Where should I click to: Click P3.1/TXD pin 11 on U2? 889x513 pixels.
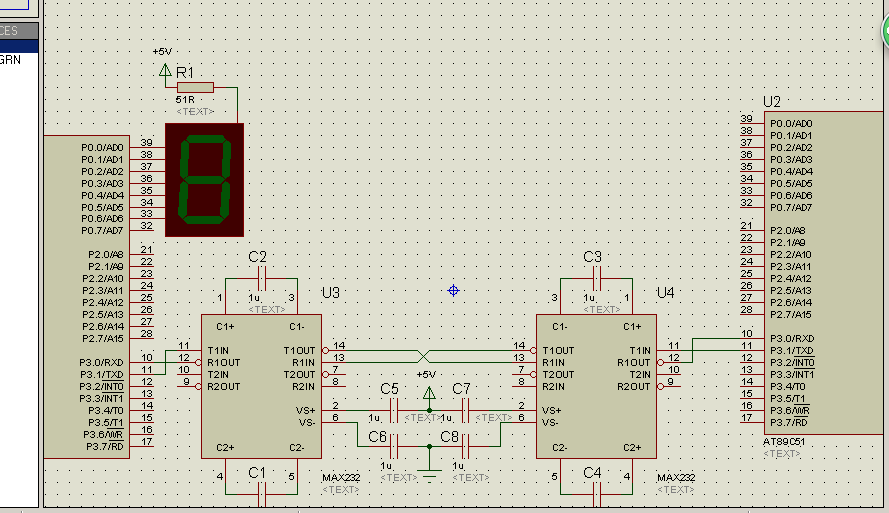coord(752,350)
